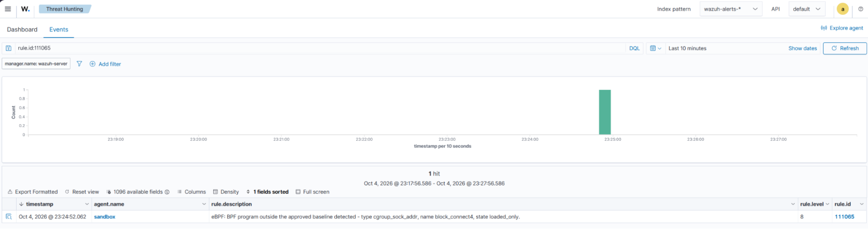Open the timestamp column chevron menu

(x=87, y=204)
